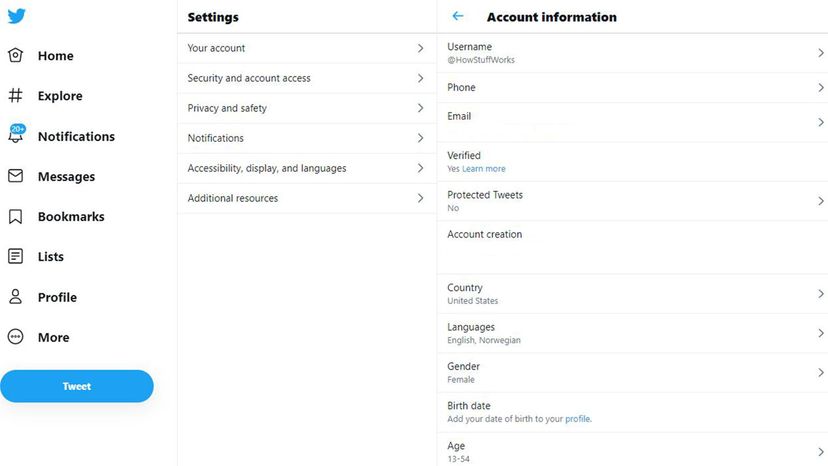Open the Notifications bell icon with badge
The width and height of the screenshot is (828, 466).
16,134
